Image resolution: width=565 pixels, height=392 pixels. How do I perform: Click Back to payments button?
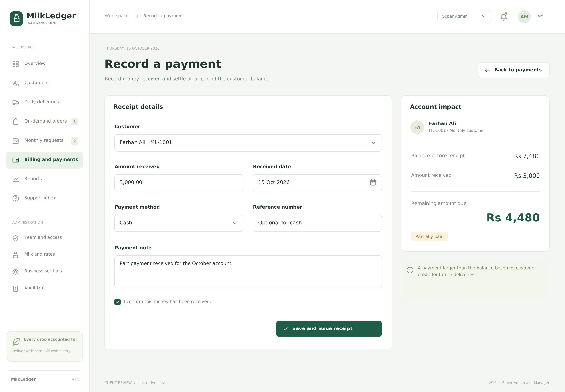coord(513,70)
